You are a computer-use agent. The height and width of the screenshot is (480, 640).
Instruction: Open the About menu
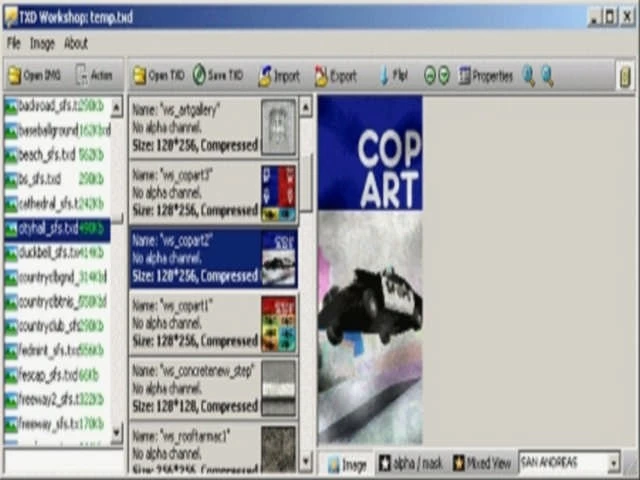76,43
